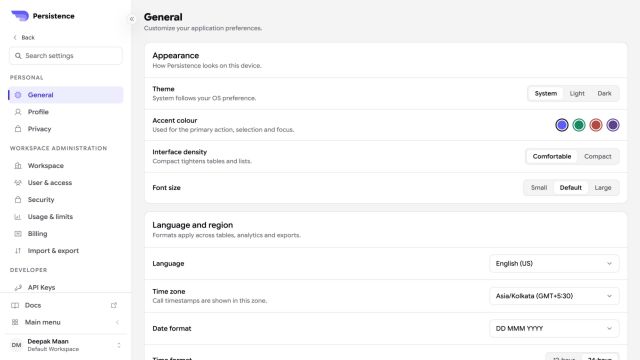Open Main menu
This screenshot has width=640, height=360.
click(66, 322)
